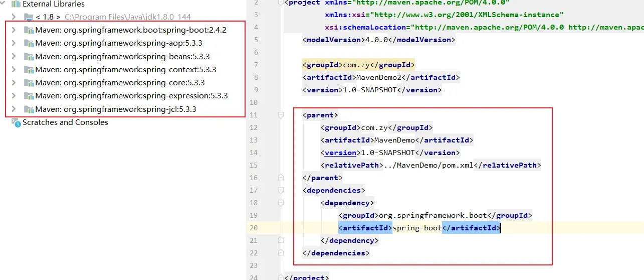644x280 pixels.
Task: Expand the spring-context:5.3.3 library node
Action: click(14, 69)
